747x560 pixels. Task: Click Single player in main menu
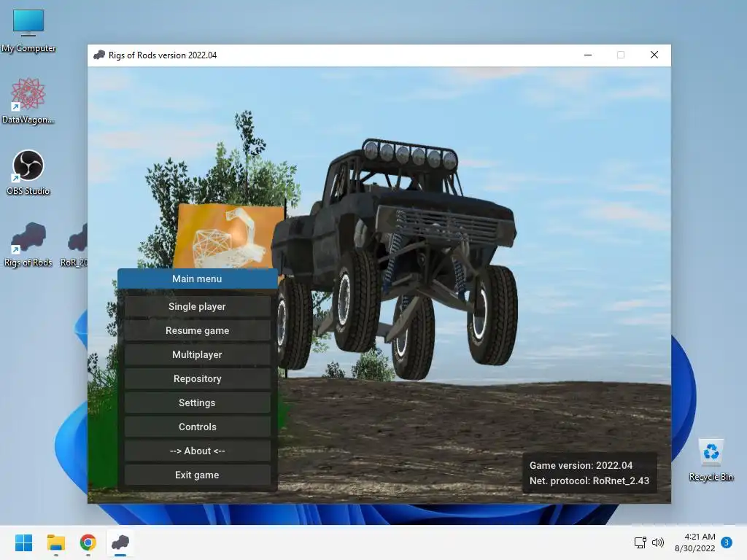click(x=197, y=307)
